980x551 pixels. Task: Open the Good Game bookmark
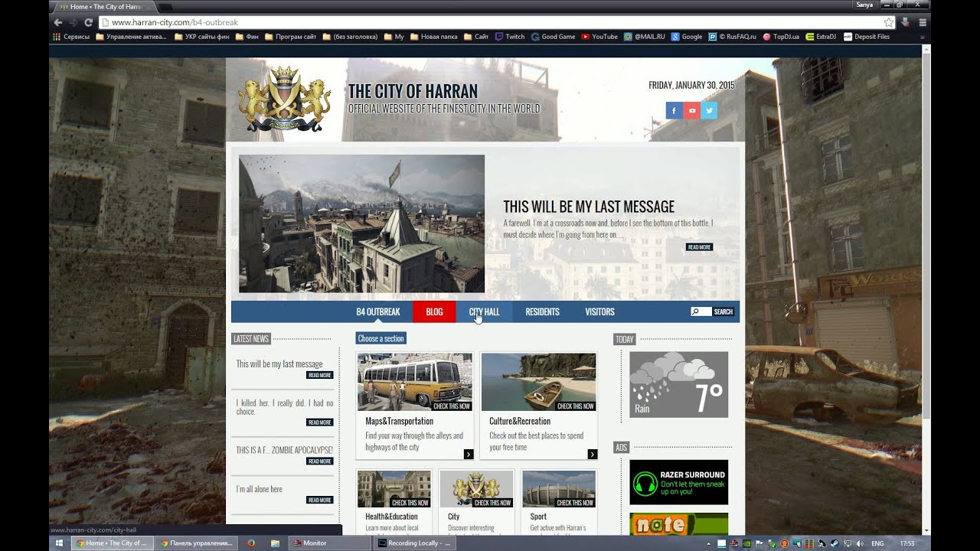click(553, 37)
